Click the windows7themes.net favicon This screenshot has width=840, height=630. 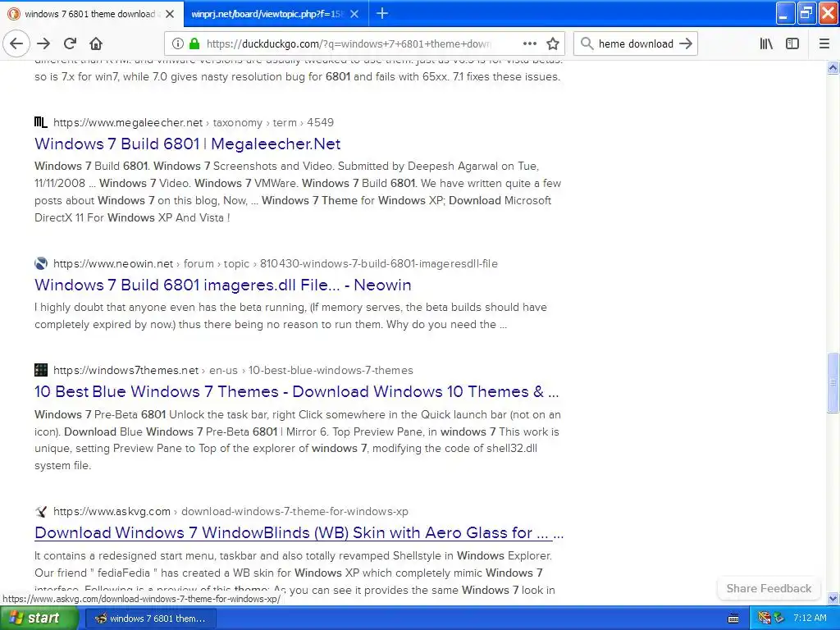coord(41,370)
